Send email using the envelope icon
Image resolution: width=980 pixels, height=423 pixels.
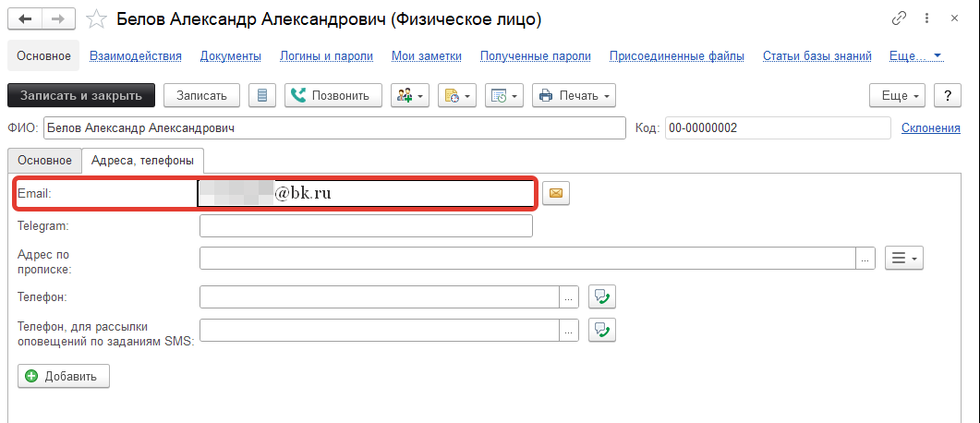click(x=556, y=194)
